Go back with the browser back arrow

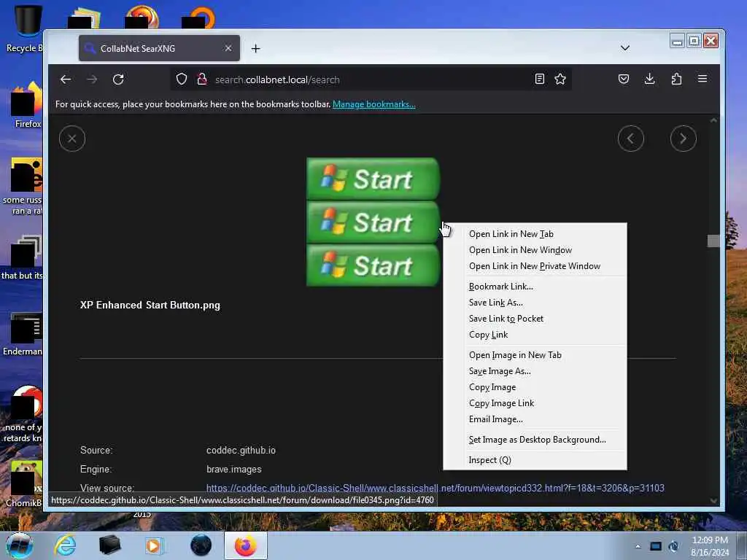pyautogui.click(x=66, y=79)
